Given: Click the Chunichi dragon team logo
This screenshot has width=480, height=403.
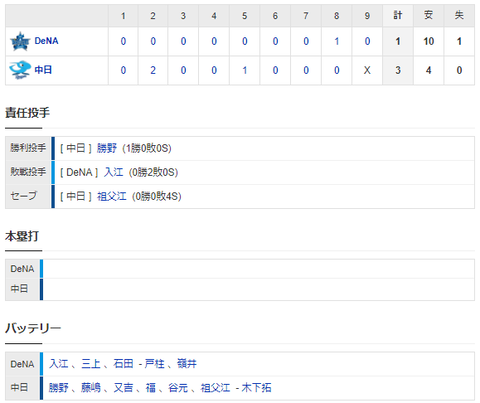Looking at the screenshot, I should click(20, 70).
